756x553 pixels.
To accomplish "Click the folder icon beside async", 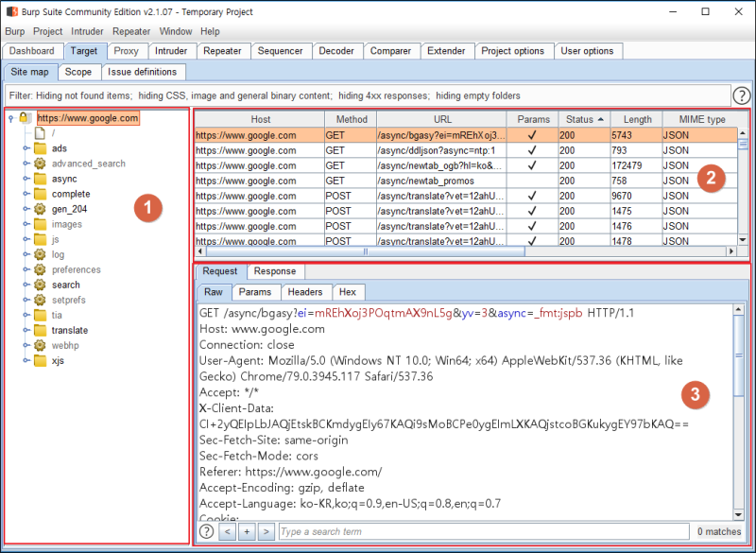I will click(x=40, y=179).
